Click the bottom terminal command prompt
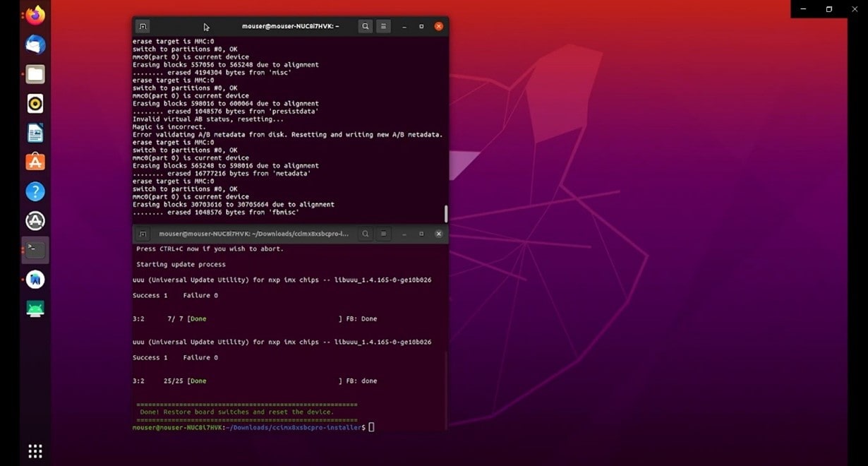 pyautogui.click(x=371, y=427)
